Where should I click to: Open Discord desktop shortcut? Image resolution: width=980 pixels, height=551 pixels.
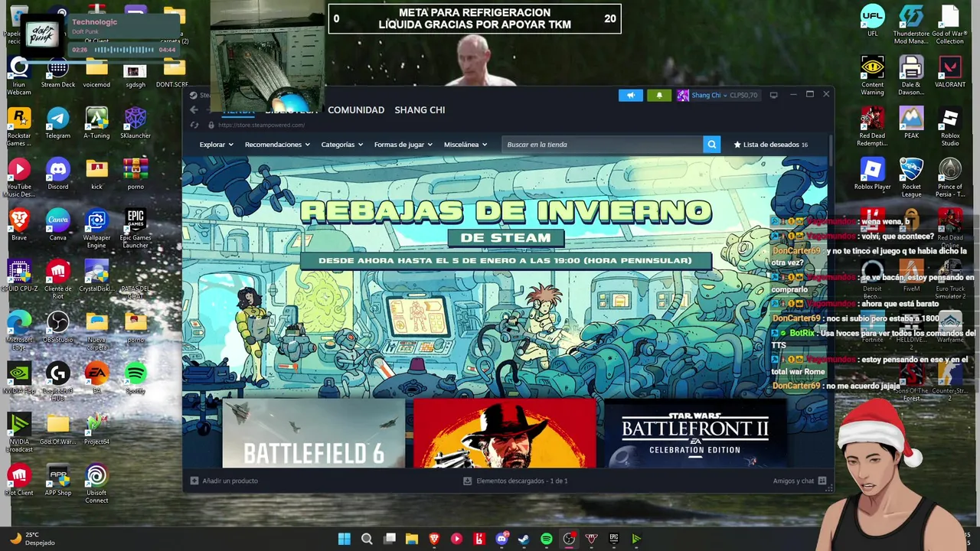coord(58,174)
